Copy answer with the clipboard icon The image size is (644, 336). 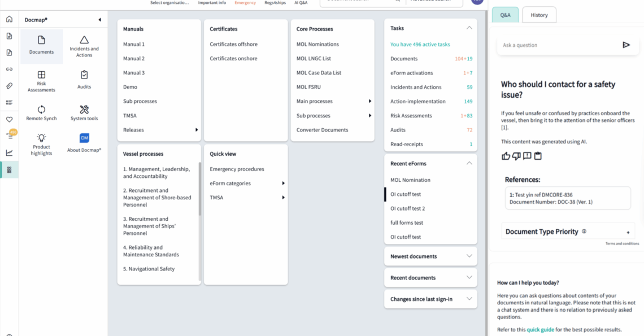tap(538, 156)
